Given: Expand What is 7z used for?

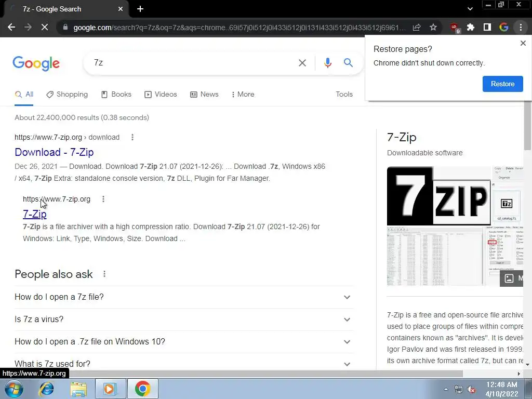Looking at the screenshot, I should tap(184, 363).
